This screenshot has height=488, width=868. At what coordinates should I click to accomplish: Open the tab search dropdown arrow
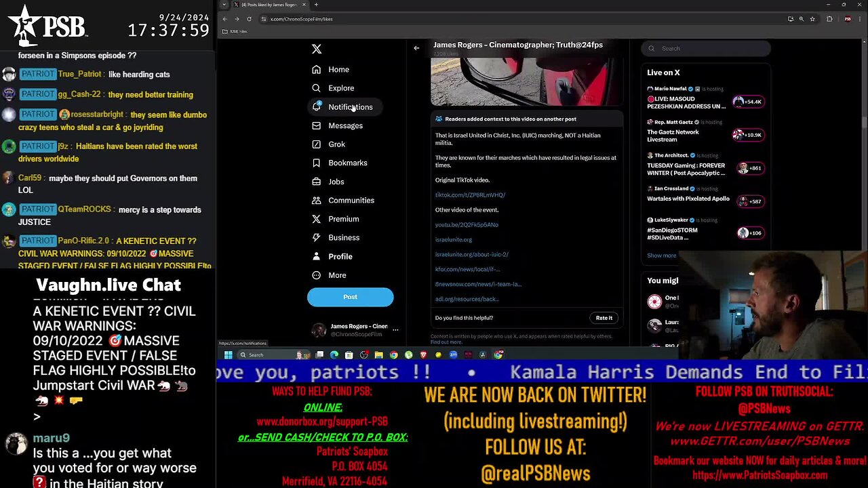pos(224,5)
